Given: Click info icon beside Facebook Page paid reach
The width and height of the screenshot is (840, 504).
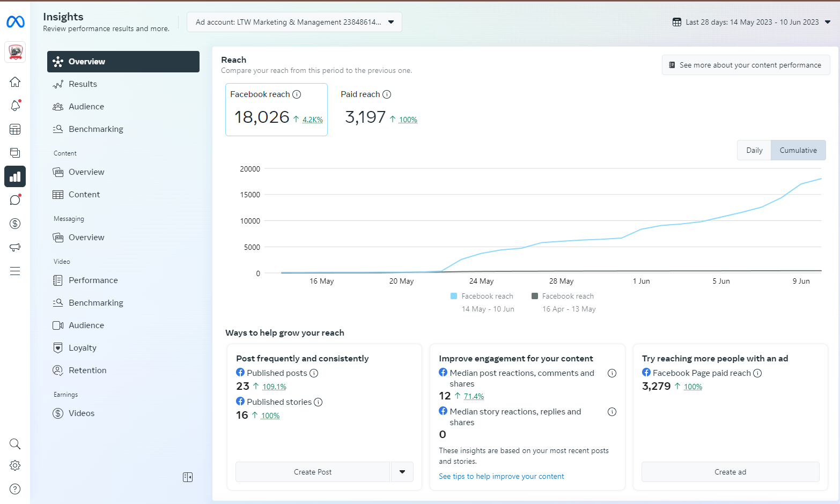Looking at the screenshot, I should [757, 373].
